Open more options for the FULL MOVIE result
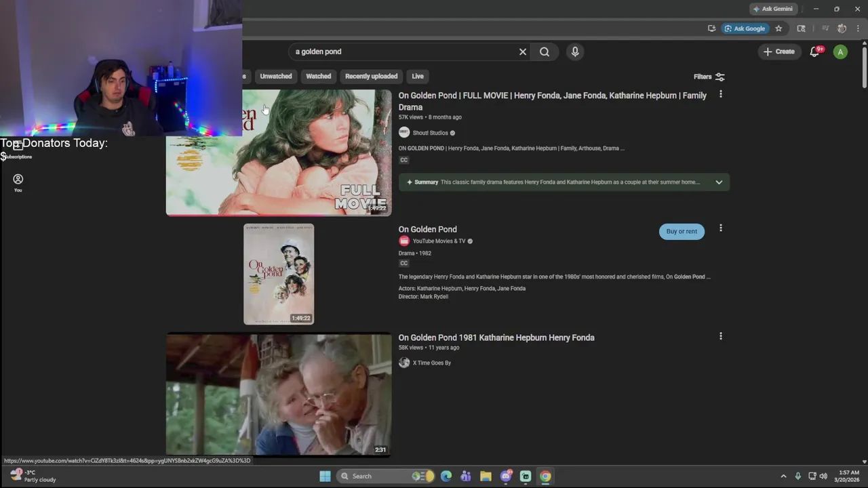This screenshot has width=868, height=488. click(721, 94)
